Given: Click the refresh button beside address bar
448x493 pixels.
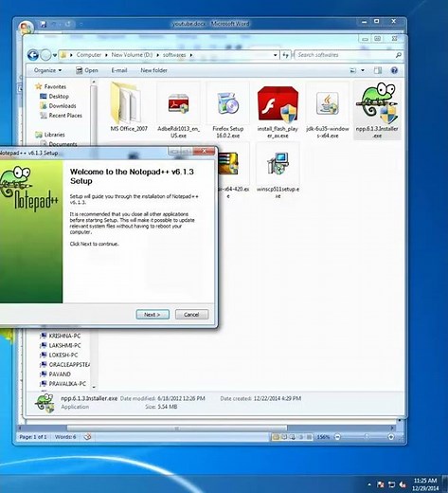Looking at the screenshot, I should pos(285,55).
